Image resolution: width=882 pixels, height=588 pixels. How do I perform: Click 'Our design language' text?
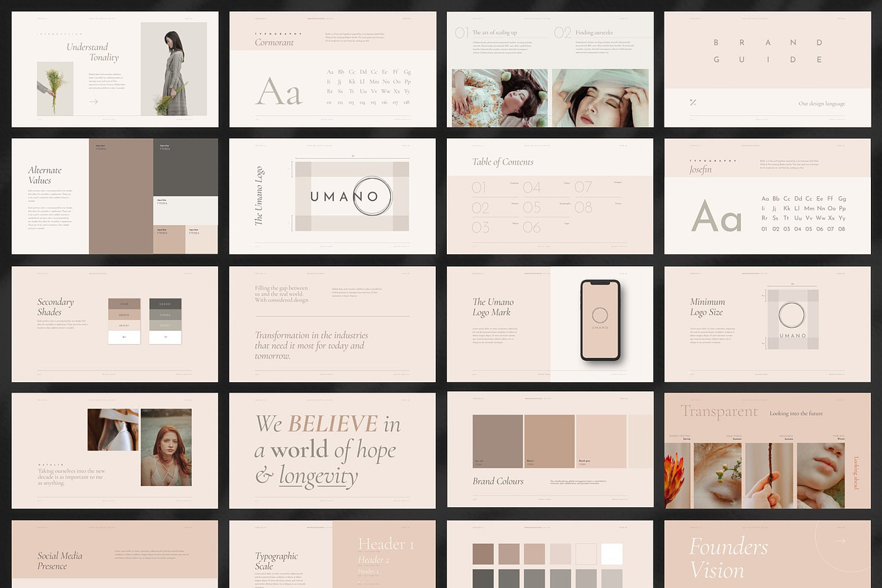click(822, 104)
